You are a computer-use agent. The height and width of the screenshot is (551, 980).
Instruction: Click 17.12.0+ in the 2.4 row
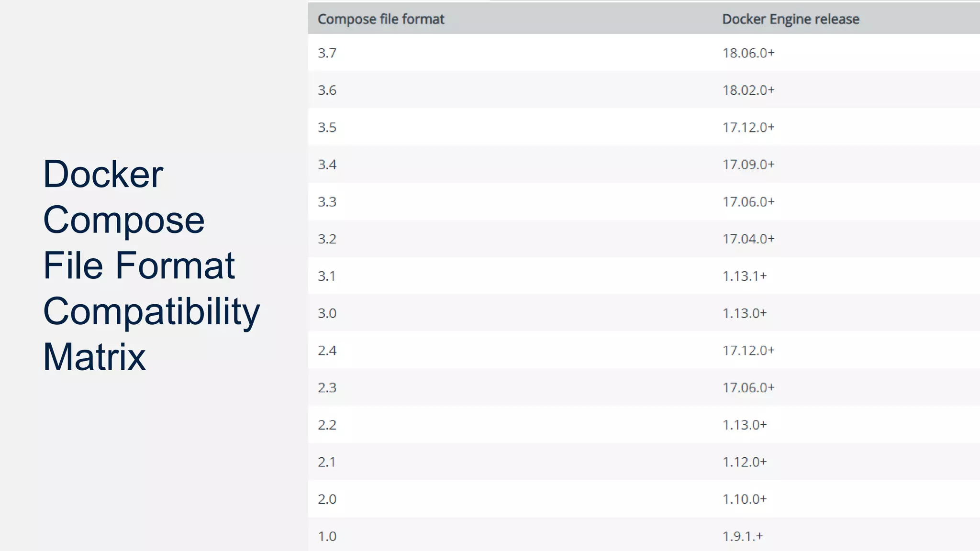coord(748,351)
